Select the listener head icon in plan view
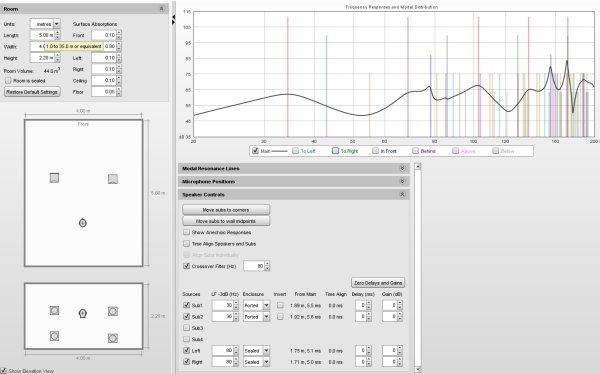 [83, 223]
